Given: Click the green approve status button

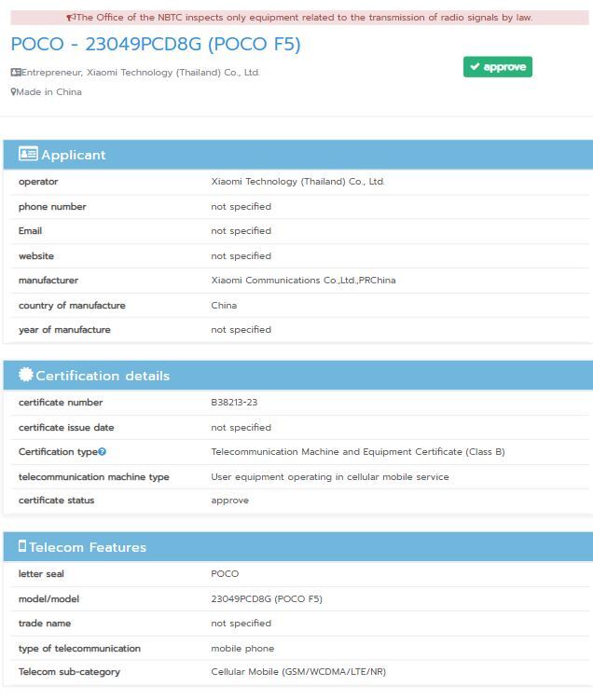Looking at the screenshot, I should (x=498, y=67).
